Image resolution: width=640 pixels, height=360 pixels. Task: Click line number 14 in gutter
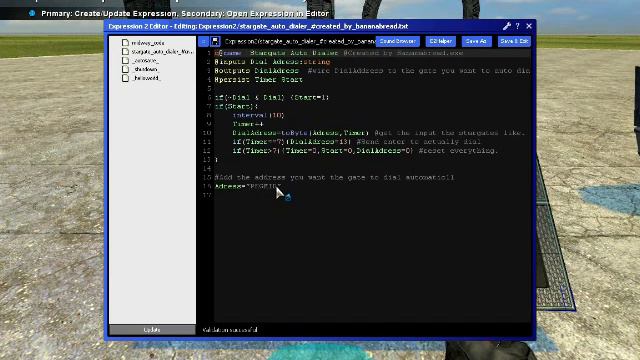point(207,169)
